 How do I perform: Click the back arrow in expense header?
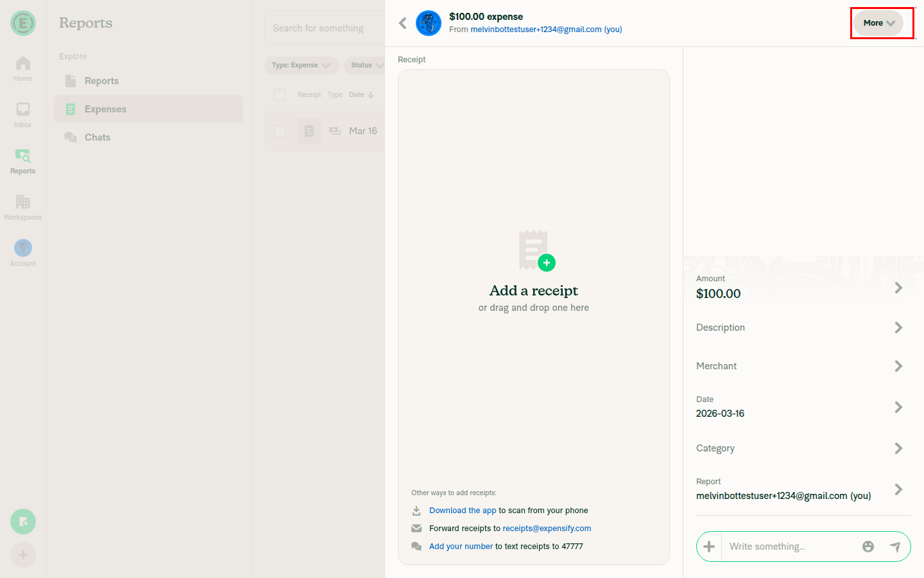pos(402,24)
